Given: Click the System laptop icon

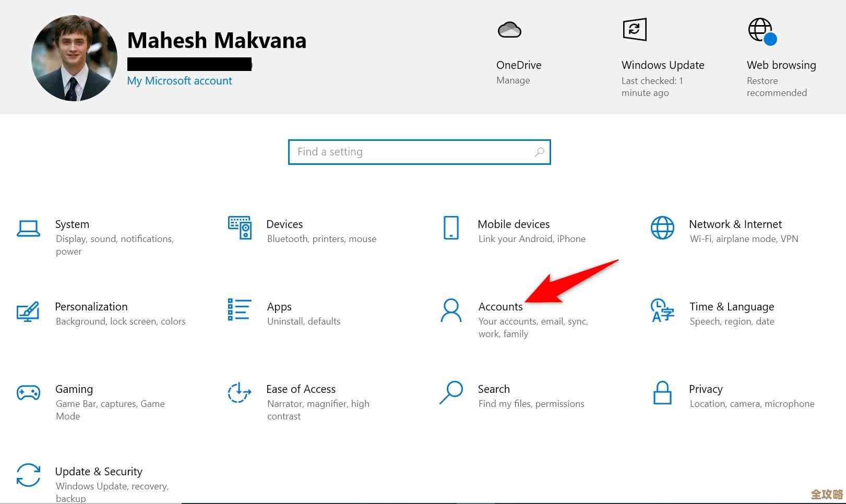Looking at the screenshot, I should tap(28, 229).
